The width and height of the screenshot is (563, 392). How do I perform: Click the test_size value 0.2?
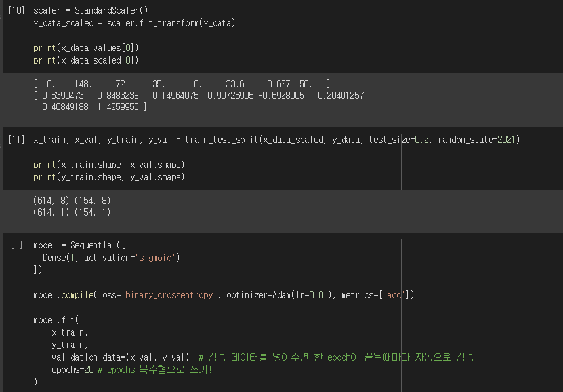422,140
